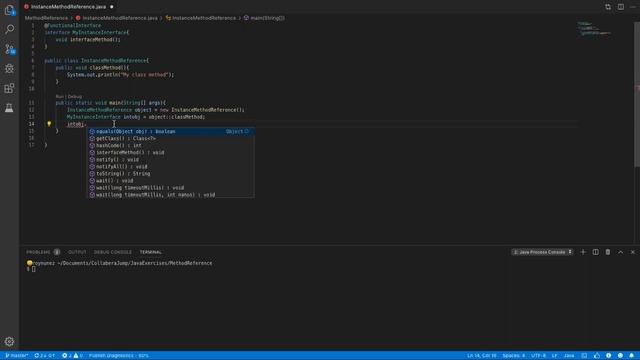Click the Run CodeLens above main
Viewport: 640px width, 360px height.
click(x=60, y=97)
